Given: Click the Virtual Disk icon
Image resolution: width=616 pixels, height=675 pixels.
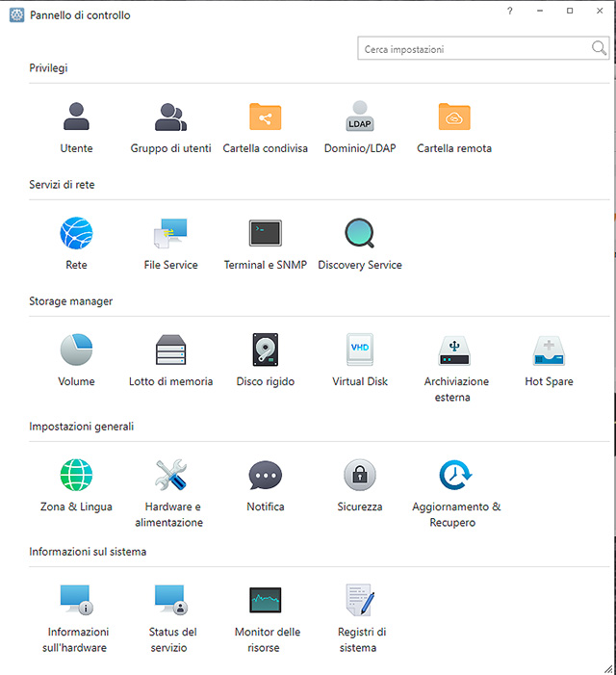Looking at the screenshot, I should [x=359, y=350].
